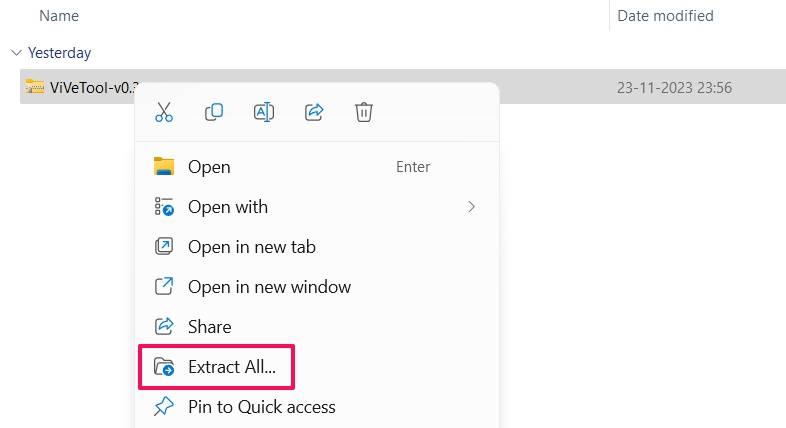
Task: Expand the Open with submenu arrow
Action: pos(471,207)
